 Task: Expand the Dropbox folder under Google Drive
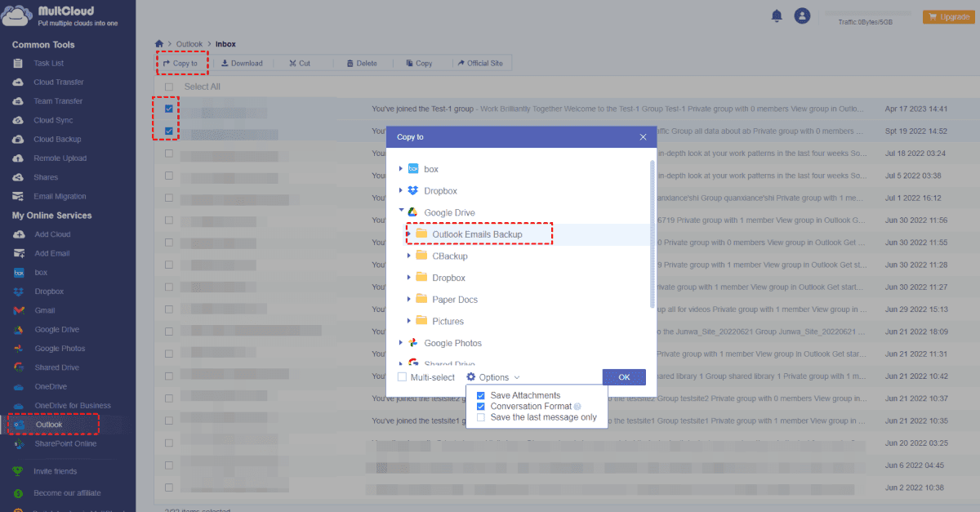(x=409, y=278)
